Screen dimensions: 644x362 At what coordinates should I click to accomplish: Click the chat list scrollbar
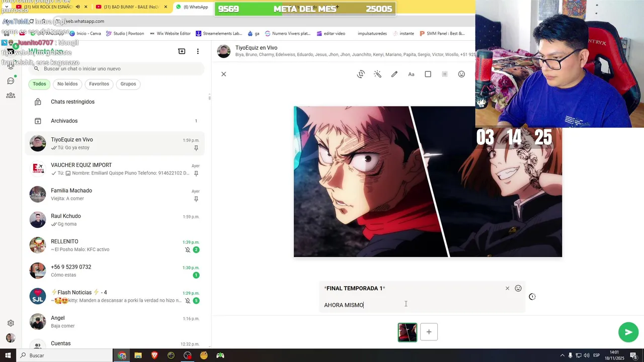pos(209,97)
